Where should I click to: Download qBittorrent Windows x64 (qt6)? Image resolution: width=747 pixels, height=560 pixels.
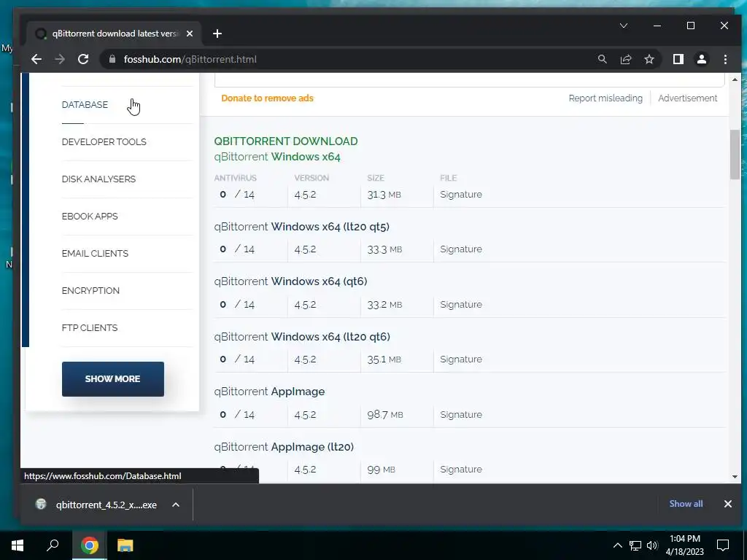pos(290,281)
